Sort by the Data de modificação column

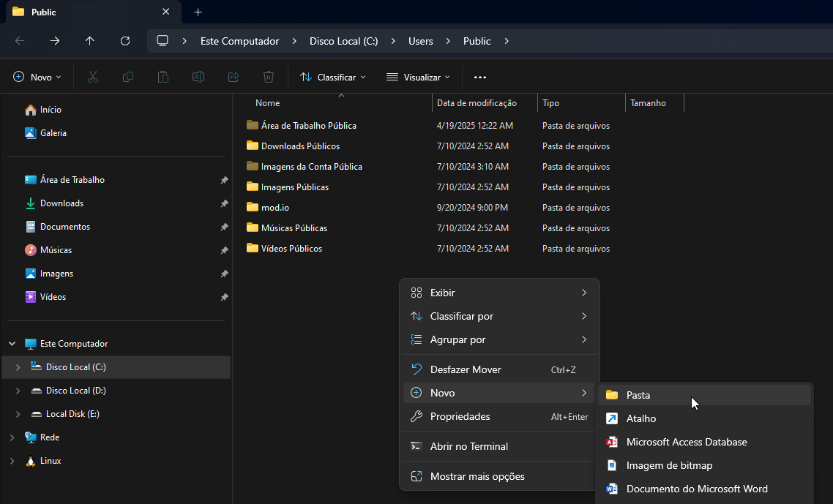(x=477, y=103)
